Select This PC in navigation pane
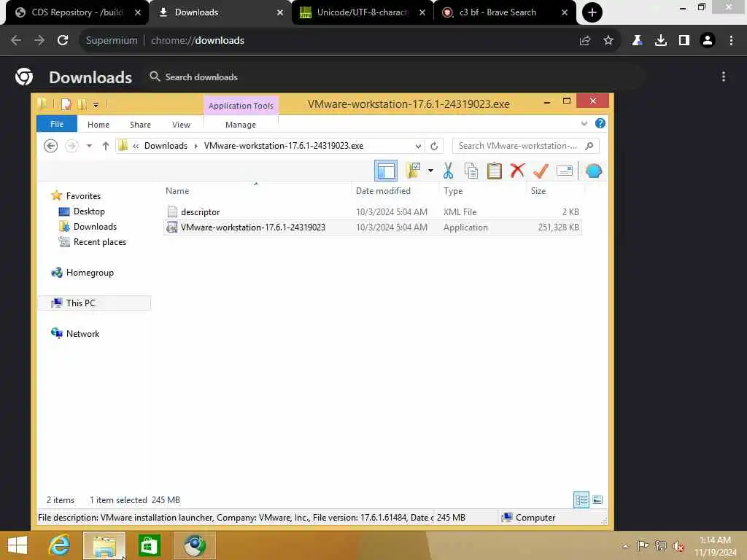 94,303
